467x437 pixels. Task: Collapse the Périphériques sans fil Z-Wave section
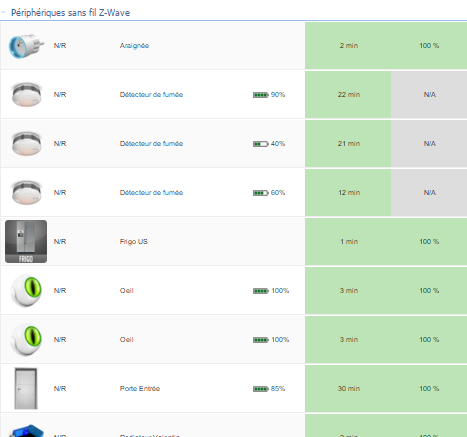(3, 12)
